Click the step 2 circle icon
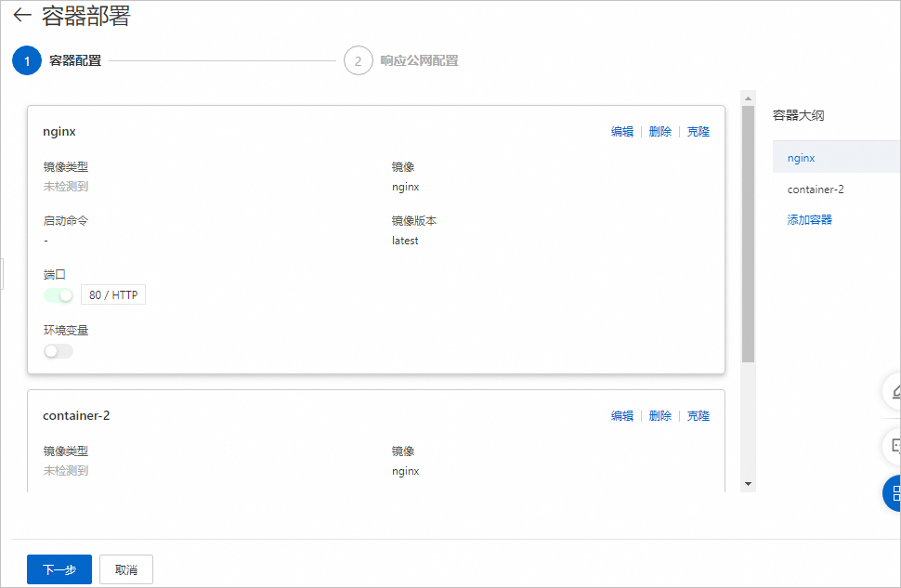The width and height of the screenshot is (901, 588). [x=358, y=61]
